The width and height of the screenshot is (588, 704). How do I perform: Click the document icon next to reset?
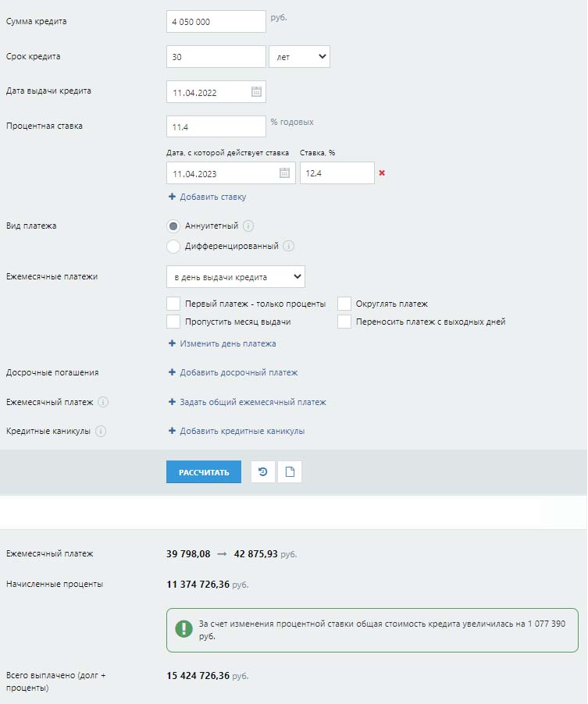290,472
